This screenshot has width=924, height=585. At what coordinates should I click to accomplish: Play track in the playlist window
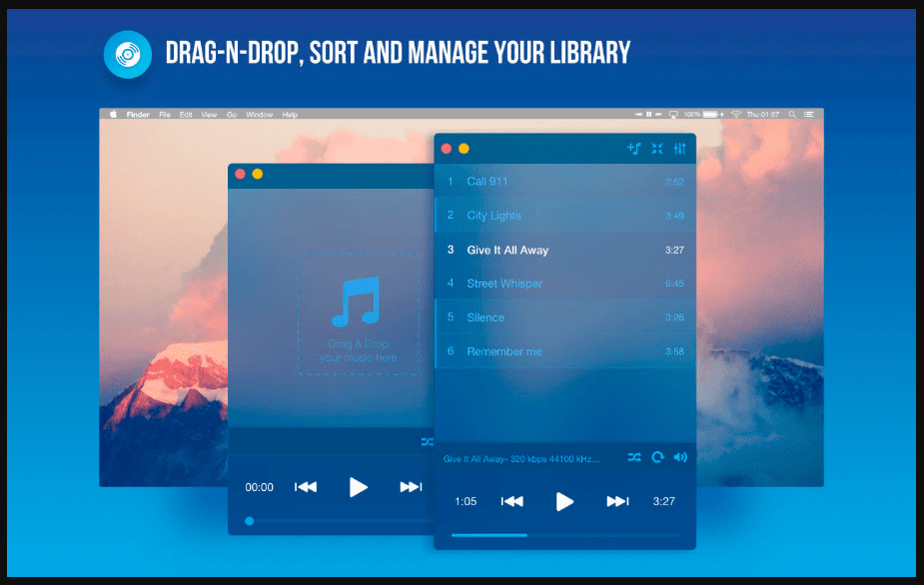point(564,502)
